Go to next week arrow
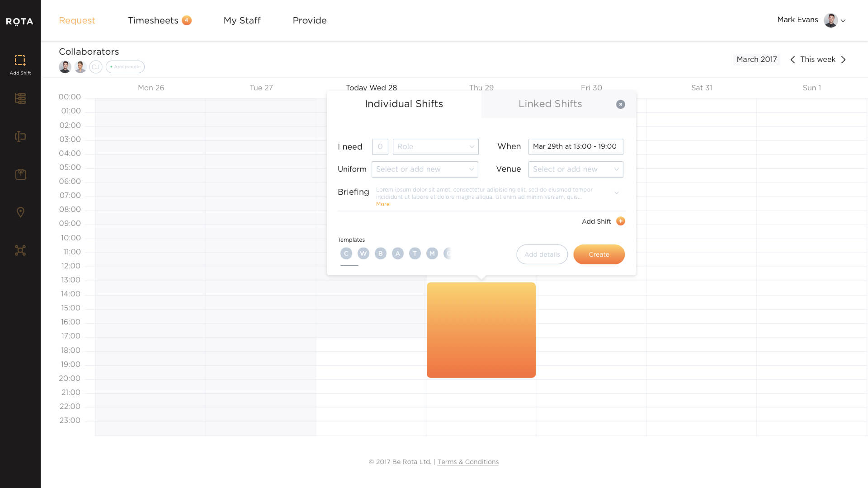 (843, 60)
